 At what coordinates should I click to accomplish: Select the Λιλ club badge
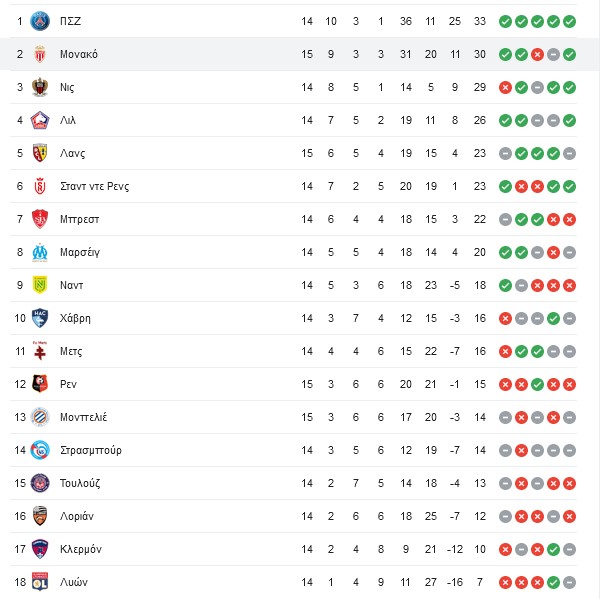[40, 120]
